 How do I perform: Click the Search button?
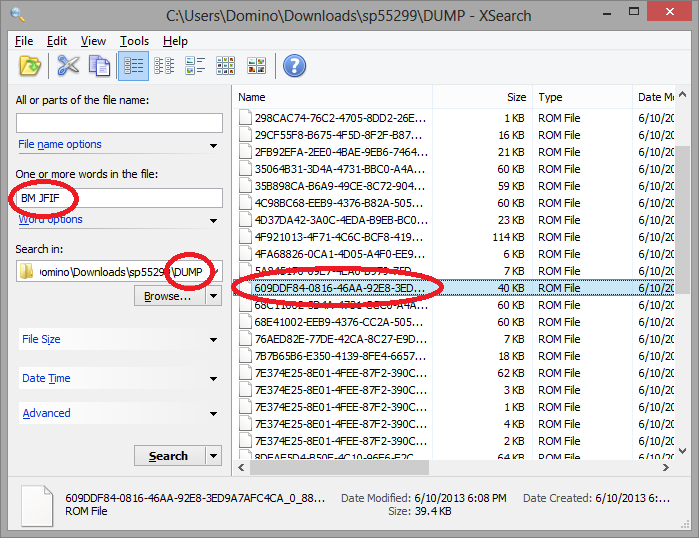point(170,456)
